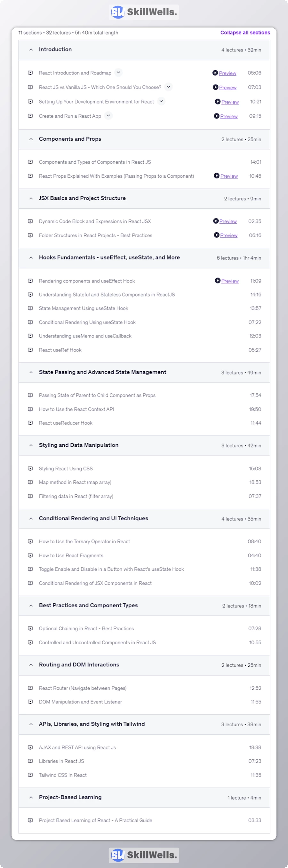The width and height of the screenshot is (288, 868).
Task: Click the video icon next to "Tailwind CSS In React"
Action: [31, 775]
